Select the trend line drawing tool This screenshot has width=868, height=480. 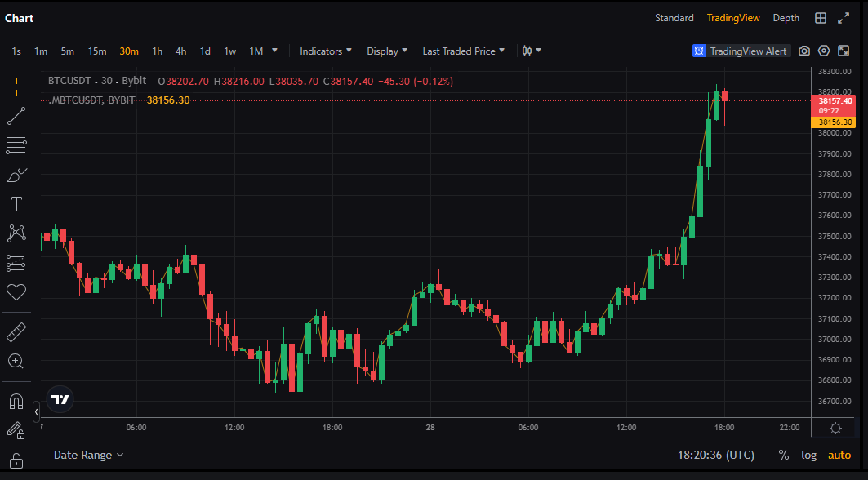16,116
